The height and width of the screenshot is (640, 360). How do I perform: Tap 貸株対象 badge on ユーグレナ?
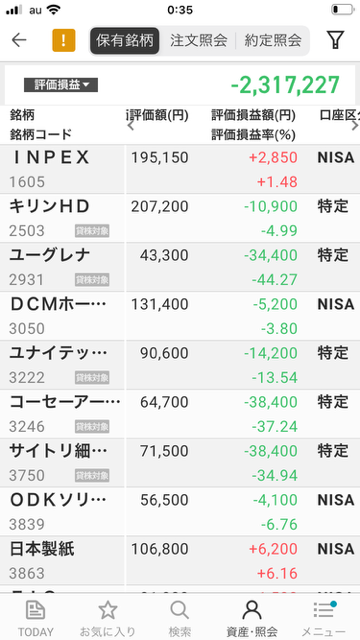pyautogui.click(x=92, y=280)
